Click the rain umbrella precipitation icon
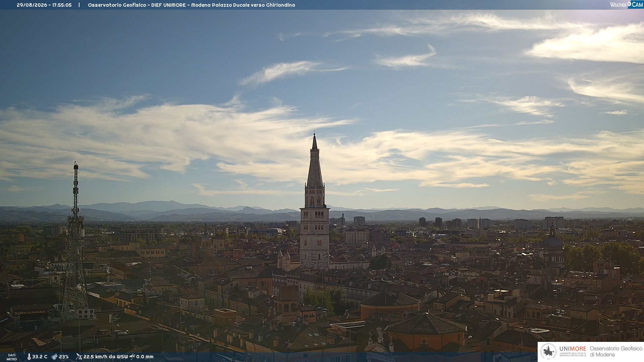 click(132, 357)
